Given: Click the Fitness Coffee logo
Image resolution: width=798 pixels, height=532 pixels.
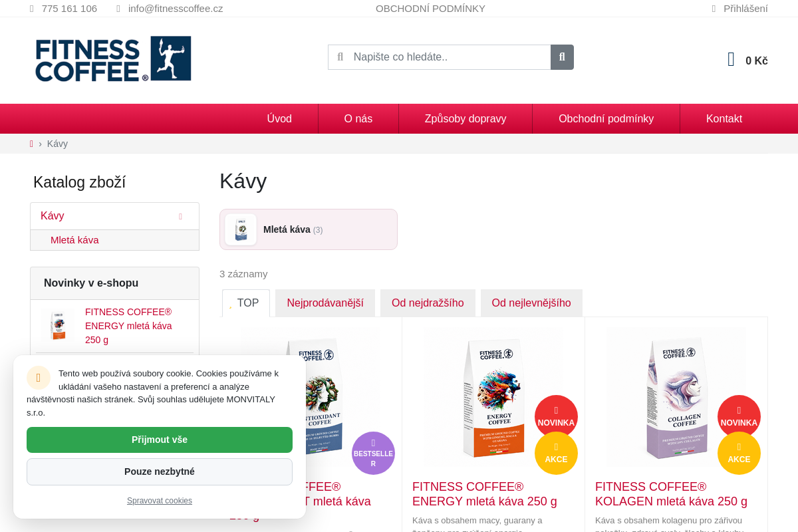Looking at the screenshot, I should pos(113,59).
